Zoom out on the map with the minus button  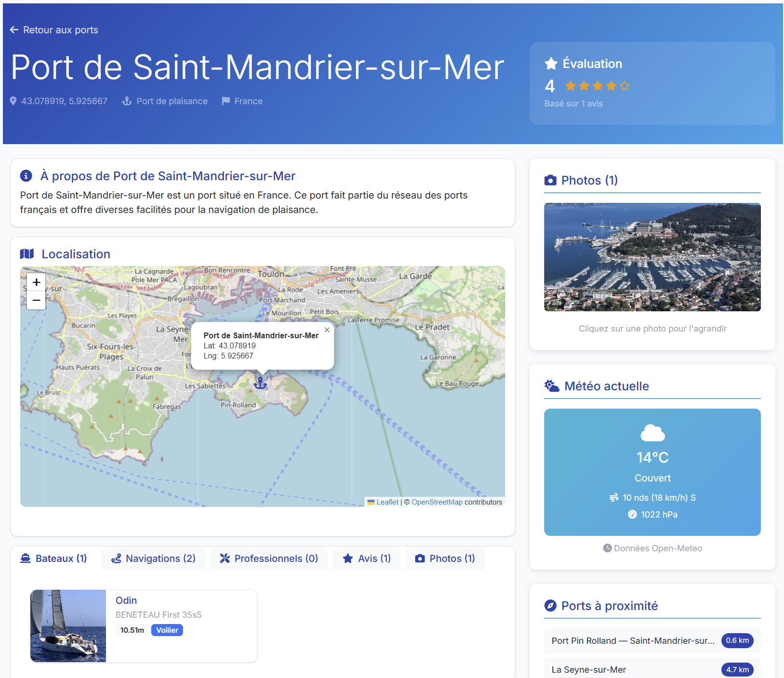[x=36, y=300]
